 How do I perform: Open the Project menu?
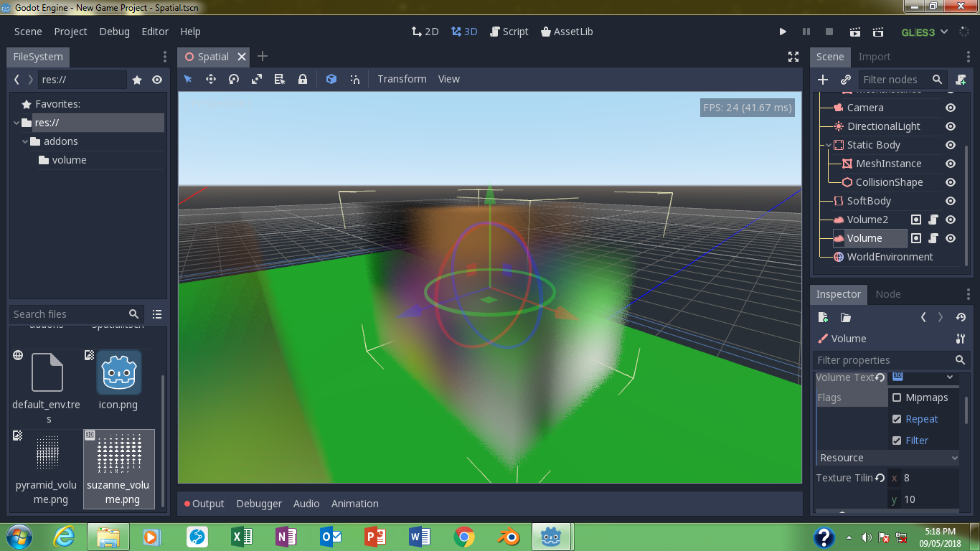[70, 32]
